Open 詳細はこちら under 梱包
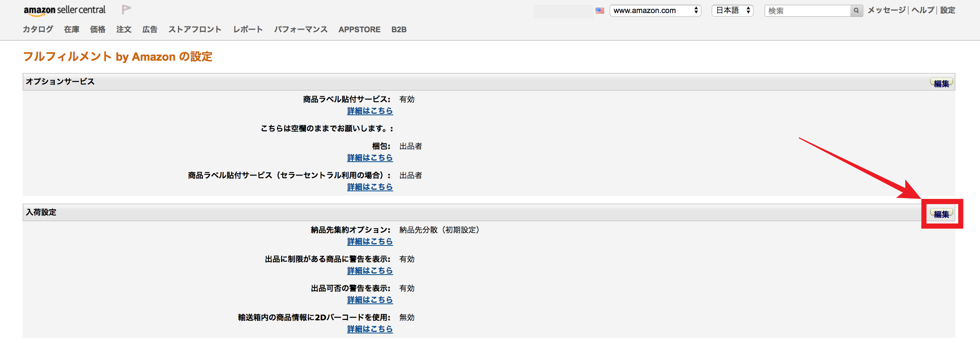Viewport: 980px width, 343px height. 370,158
